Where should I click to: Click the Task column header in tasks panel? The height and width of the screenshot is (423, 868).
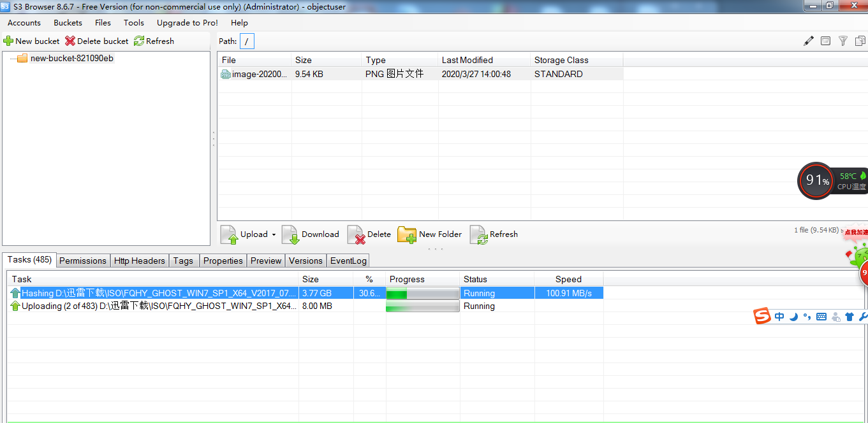coord(153,279)
